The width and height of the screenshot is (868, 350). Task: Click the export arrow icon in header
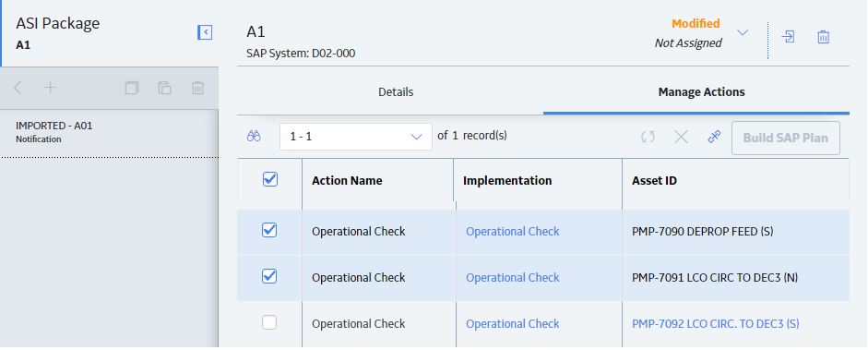coord(788,37)
